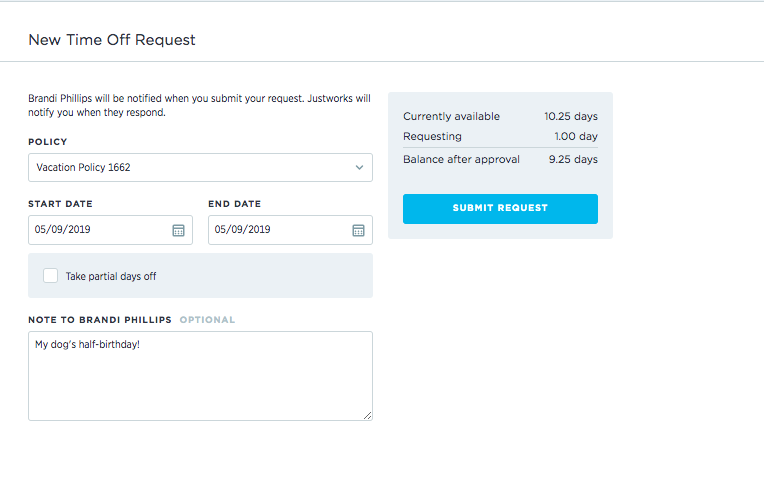Click the New Time Off Request heading
The height and width of the screenshot is (494, 764).
pos(112,39)
